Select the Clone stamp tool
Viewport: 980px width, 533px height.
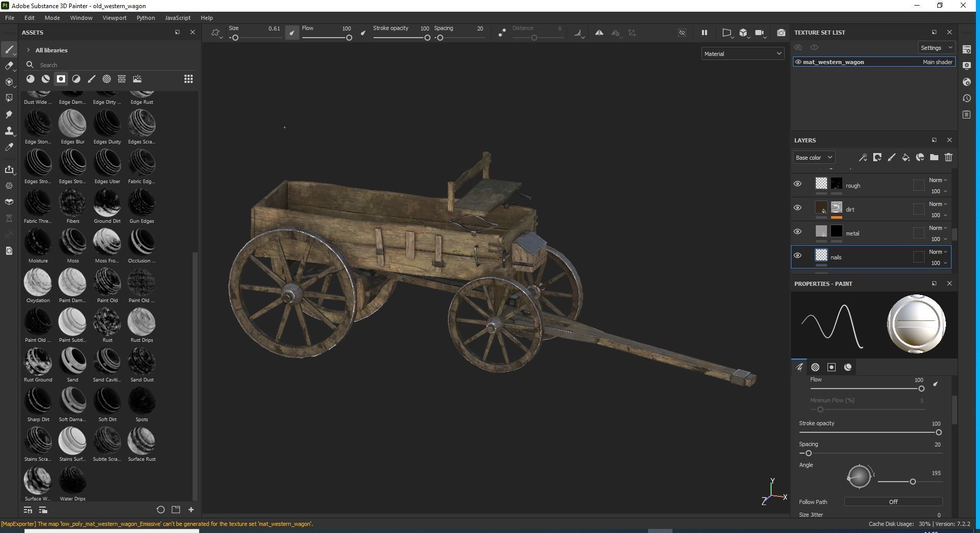[9, 131]
